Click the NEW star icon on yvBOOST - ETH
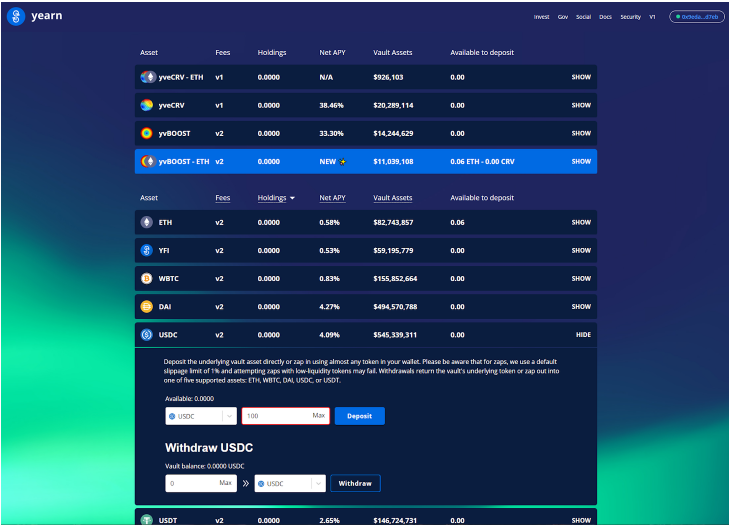This screenshot has height=526, width=731. (343, 162)
